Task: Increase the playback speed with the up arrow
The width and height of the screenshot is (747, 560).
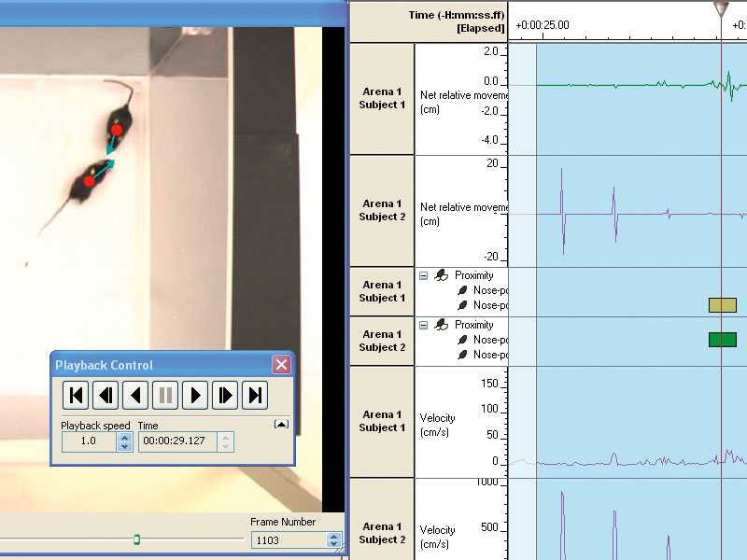Action: (x=124, y=437)
